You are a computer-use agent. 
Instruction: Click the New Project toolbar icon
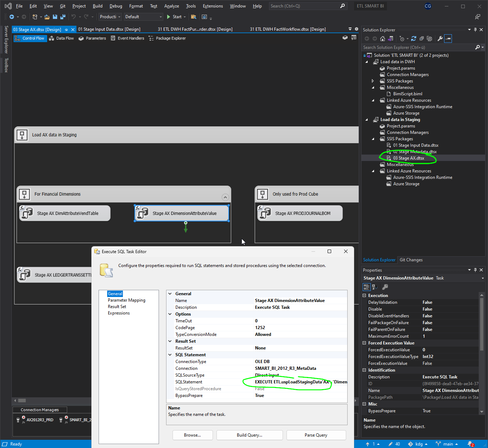click(35, 17)
